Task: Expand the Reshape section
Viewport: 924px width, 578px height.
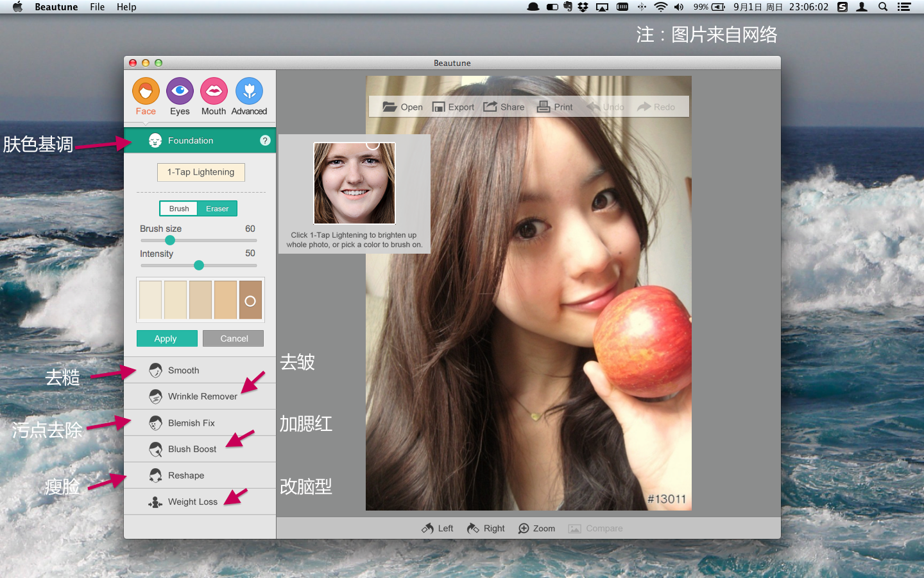Action: (200, 475)
